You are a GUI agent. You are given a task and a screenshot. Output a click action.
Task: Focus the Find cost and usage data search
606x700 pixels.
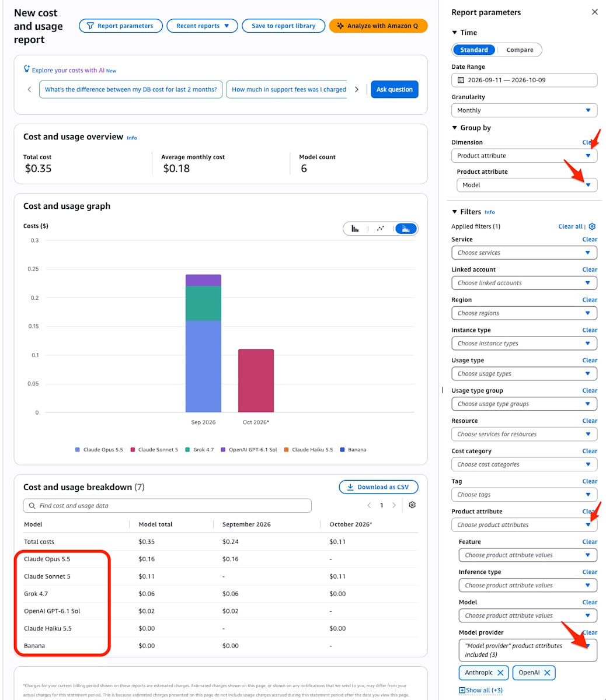(168, 506)
